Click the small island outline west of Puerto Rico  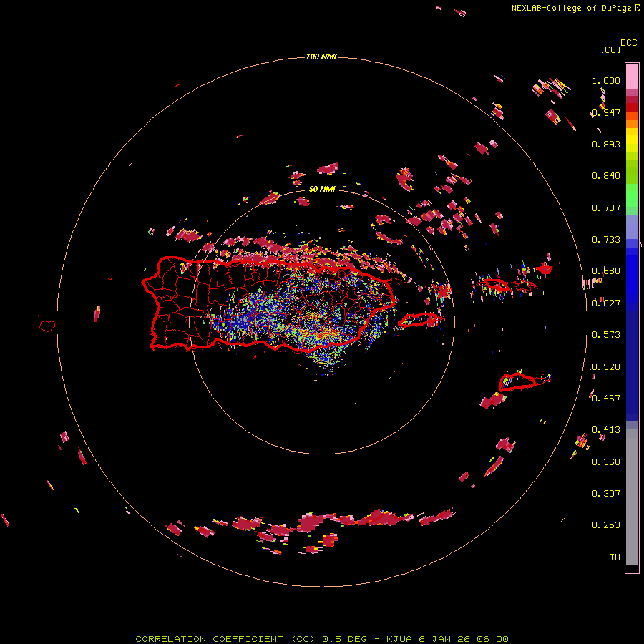(x=47, y=326)
